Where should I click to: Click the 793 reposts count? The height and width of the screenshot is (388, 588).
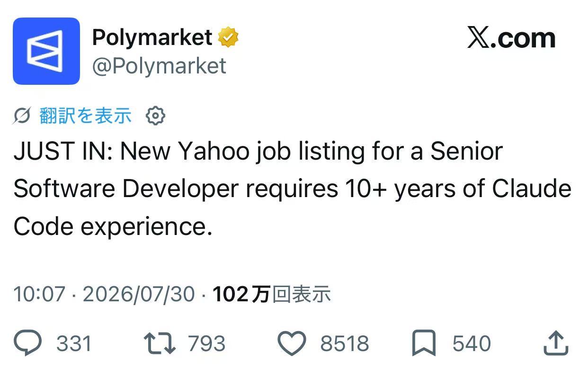pyautogui.click(x=207, y=343)
